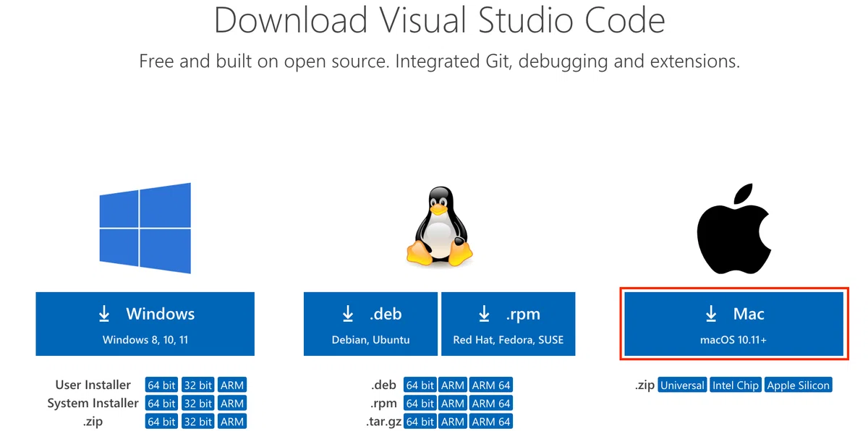Get Linux .rpm 64 bit

(x=420, y=403)
